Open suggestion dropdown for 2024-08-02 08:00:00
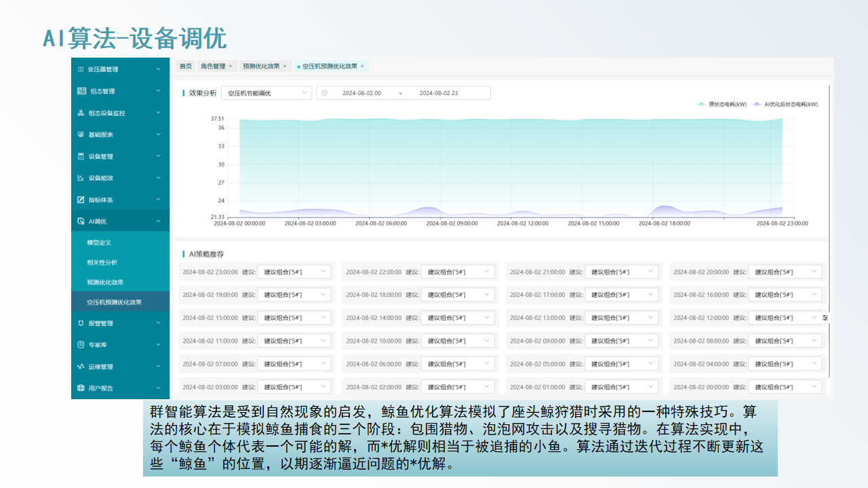This screenshot has height=488, width=868. 785,341
